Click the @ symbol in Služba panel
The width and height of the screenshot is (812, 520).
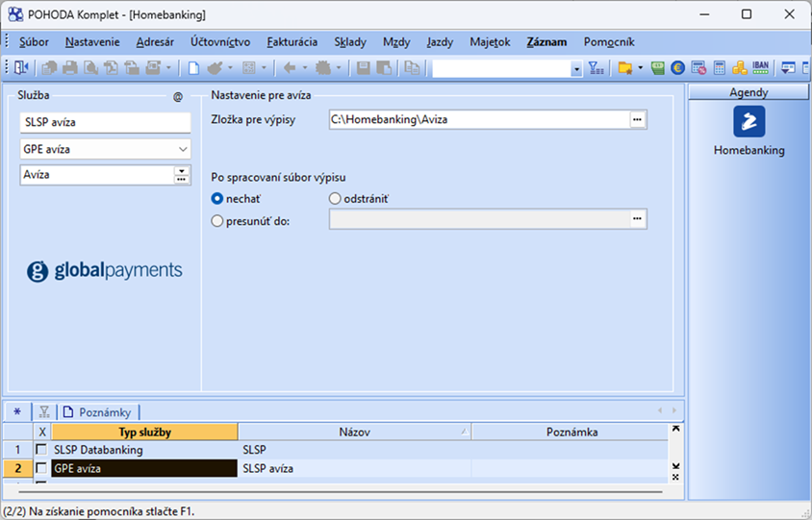coord(178,97)
